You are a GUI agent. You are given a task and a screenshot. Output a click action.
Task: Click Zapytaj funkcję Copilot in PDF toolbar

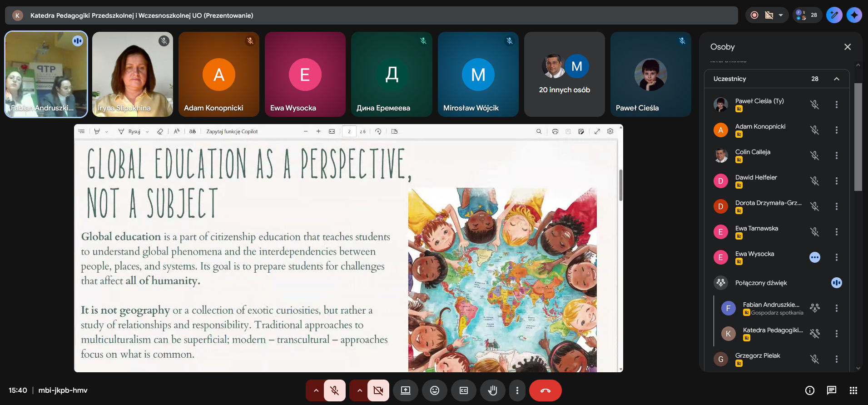[232, 131]
